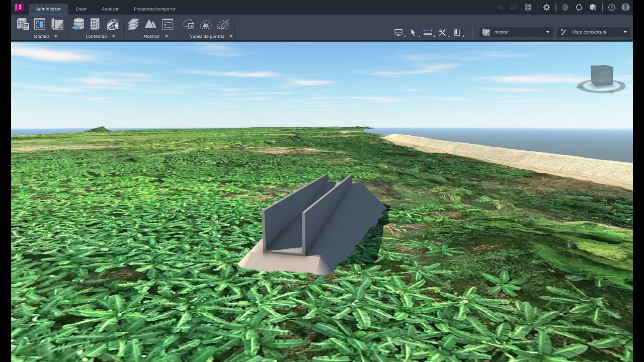
Task: Switch to the Presentar/compartir tab
Action: (x=155, y=9)
